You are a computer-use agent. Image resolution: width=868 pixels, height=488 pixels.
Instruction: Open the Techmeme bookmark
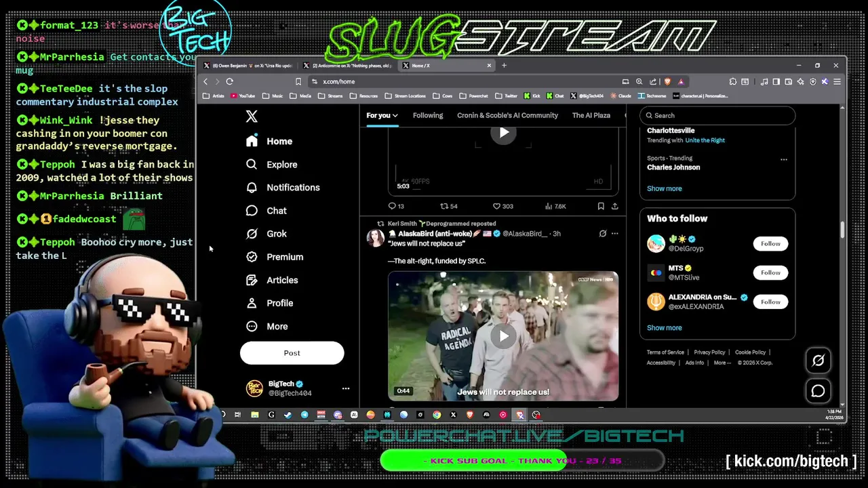point(652,96)
